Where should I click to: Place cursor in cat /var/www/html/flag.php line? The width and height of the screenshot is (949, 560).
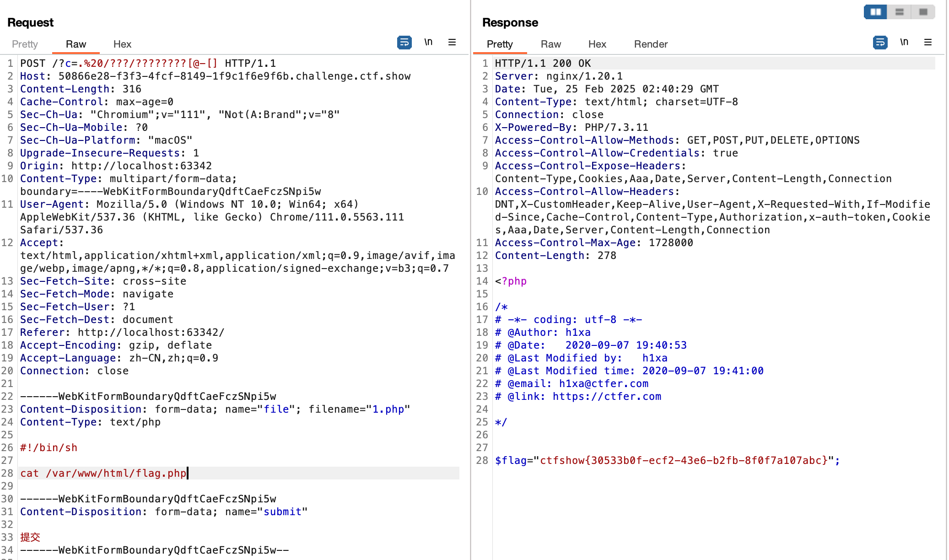[x=103, y=473]
